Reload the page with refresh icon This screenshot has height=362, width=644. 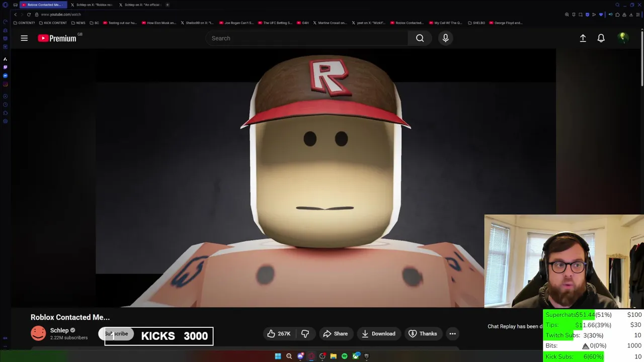pos(29,15)
